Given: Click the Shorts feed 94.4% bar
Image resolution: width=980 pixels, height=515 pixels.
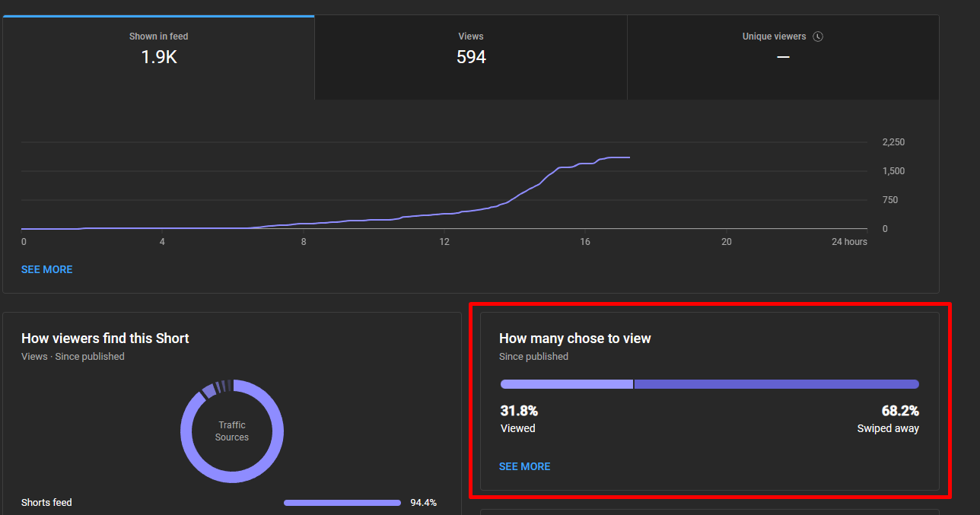Looking at the screenshot, I should tap(342, 503).
